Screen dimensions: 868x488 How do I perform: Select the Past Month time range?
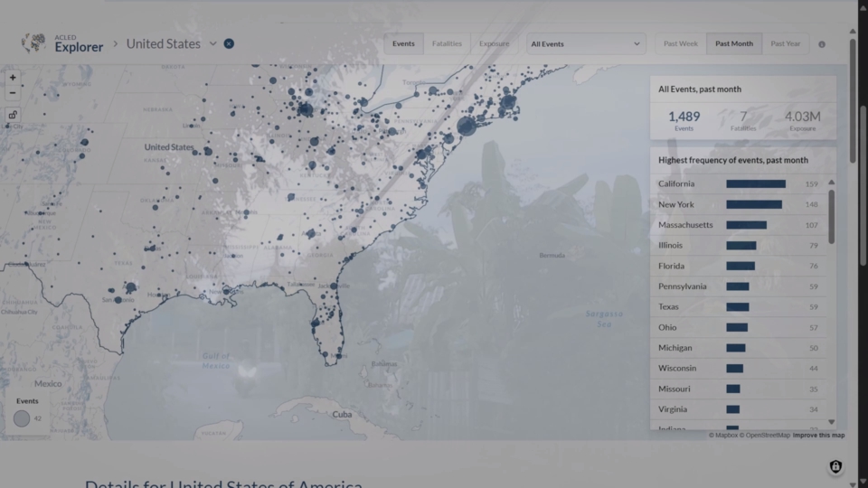coord(734,43)
